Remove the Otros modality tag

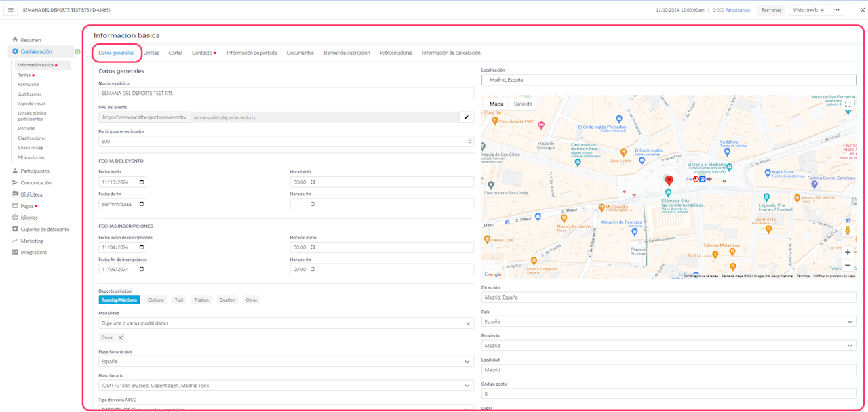coord(121,337)
